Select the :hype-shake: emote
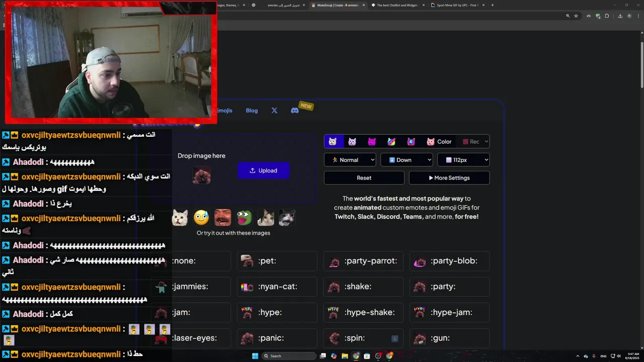This screenshot has height=362, width=644. click(x=363, y=313)
